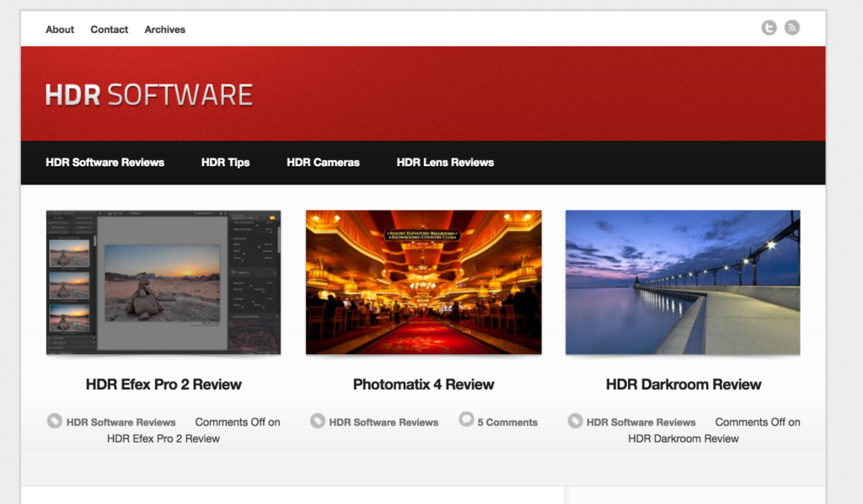Open the Twitter icon in the header
This screenshot has width=863, height=504.
(x=769, y=28)
